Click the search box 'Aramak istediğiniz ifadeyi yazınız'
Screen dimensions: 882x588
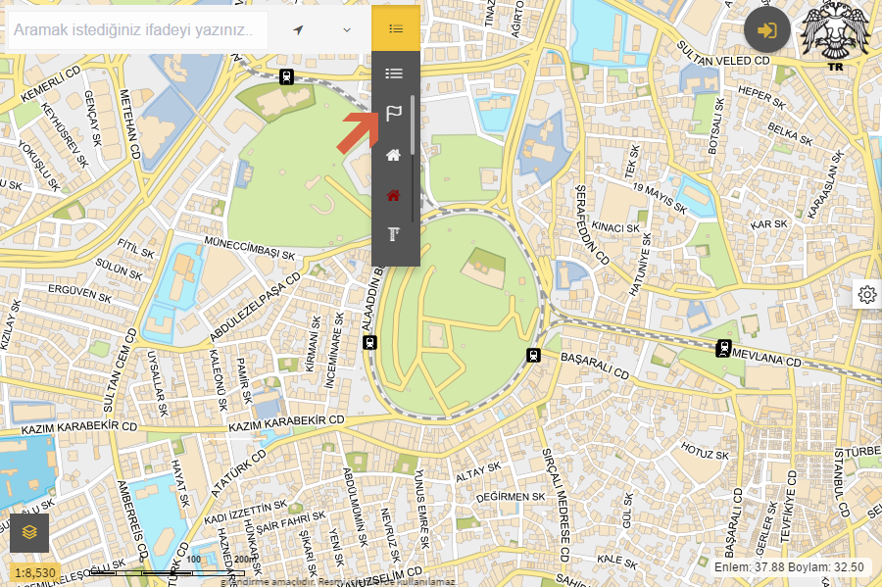(137, 30)
